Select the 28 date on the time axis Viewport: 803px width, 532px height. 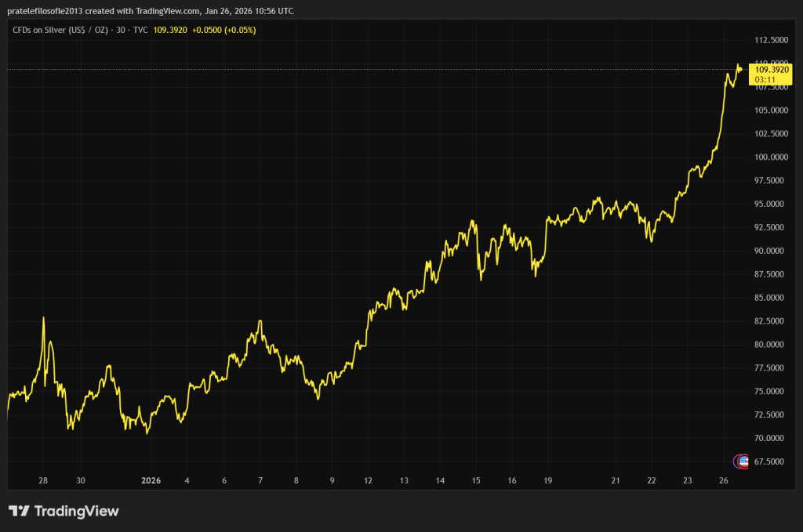pos(43,480)
